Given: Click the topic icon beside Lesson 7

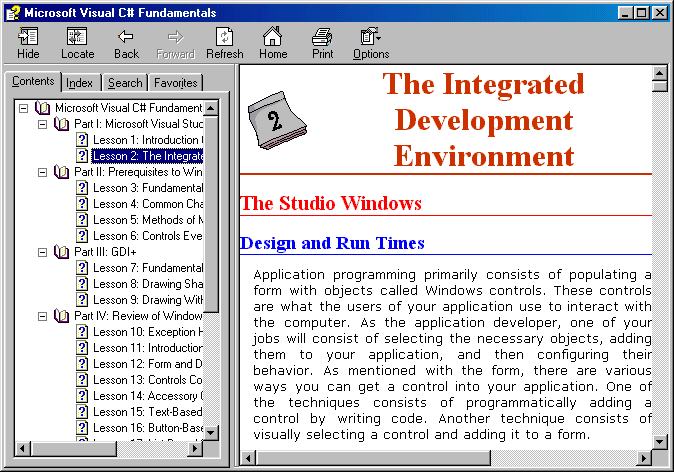Looking at the screenshot, I should pos(82,268).
